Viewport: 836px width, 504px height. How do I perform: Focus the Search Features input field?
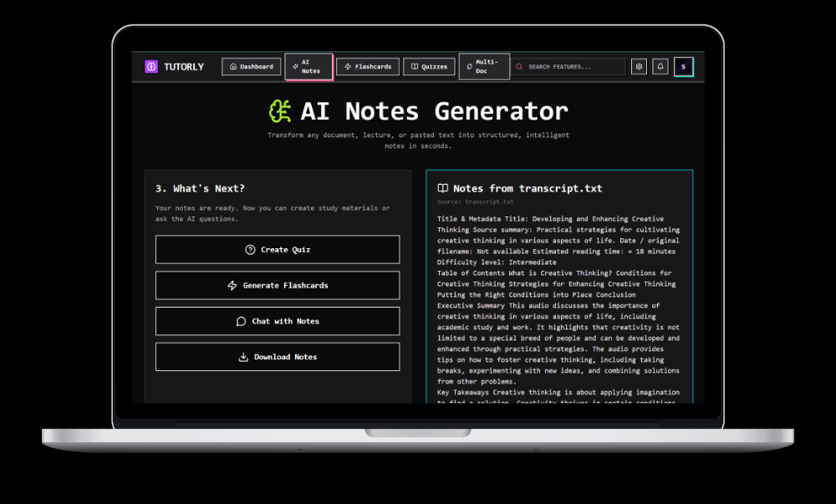pos(573,67)
